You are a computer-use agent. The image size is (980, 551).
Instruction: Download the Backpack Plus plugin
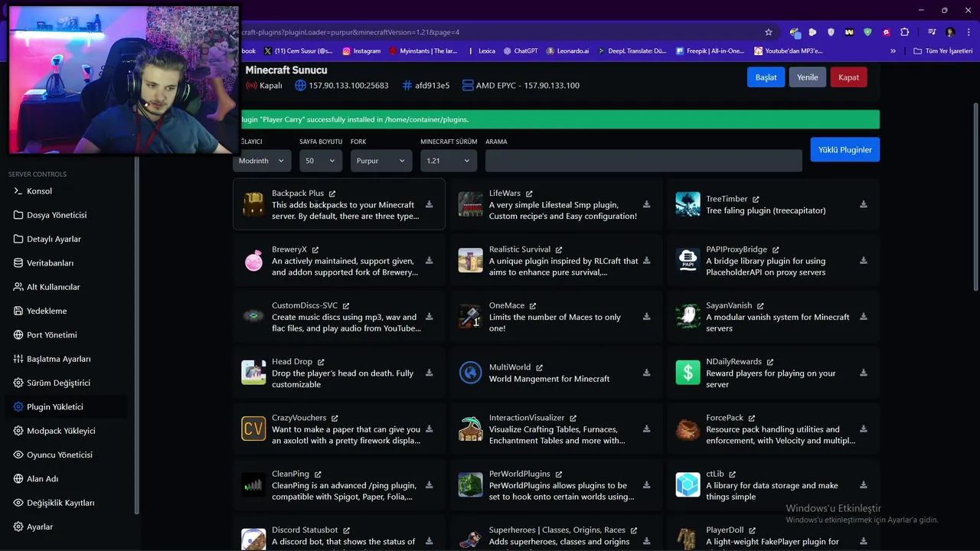tap(429, 204)
